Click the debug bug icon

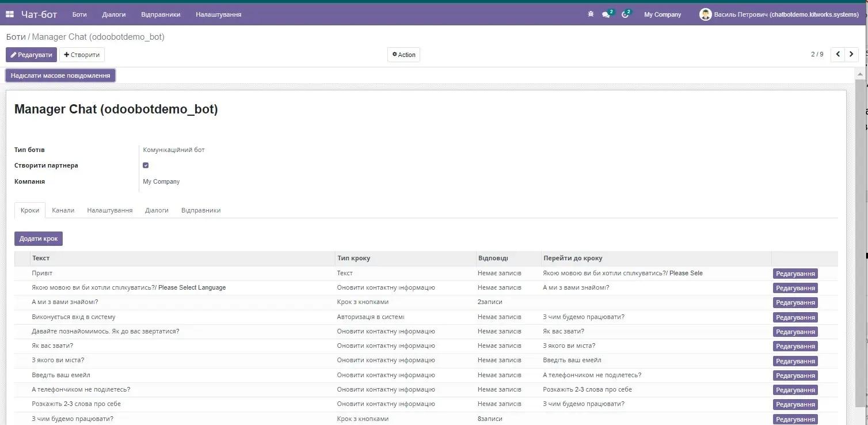[591, 14]
